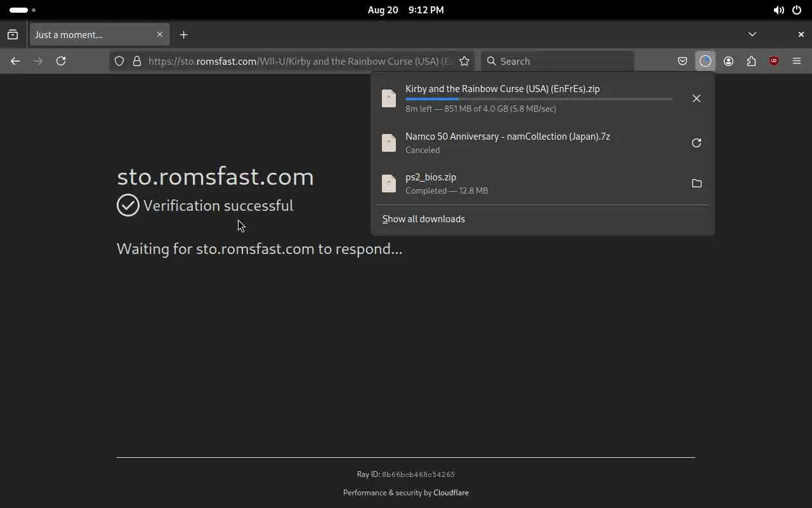The width and height of the screenshot is (812, 508).
Task: Switch to the 'Just a moment...' tab
Action: pyautogui.click(x=98, y=34)
